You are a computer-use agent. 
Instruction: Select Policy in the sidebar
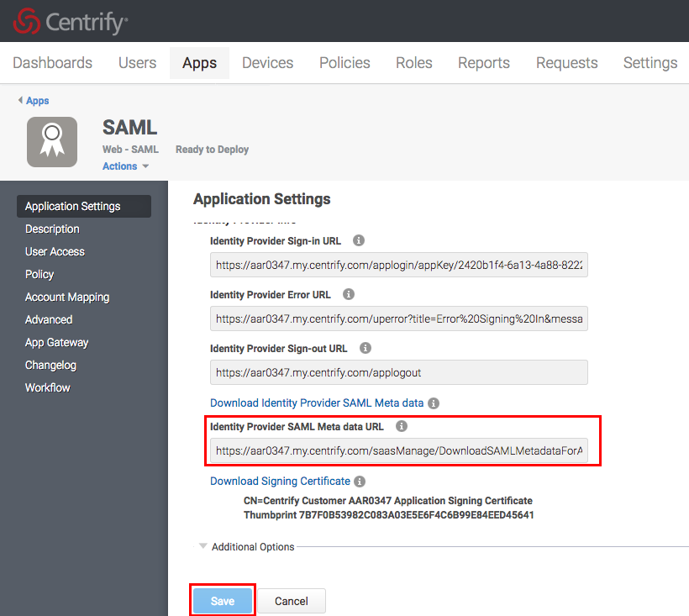[x=39, y=274]
